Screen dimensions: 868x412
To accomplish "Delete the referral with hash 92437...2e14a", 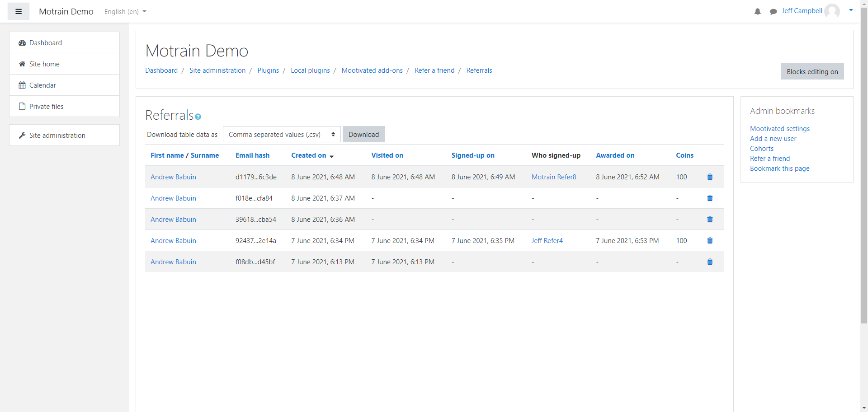I will [710, 241].
